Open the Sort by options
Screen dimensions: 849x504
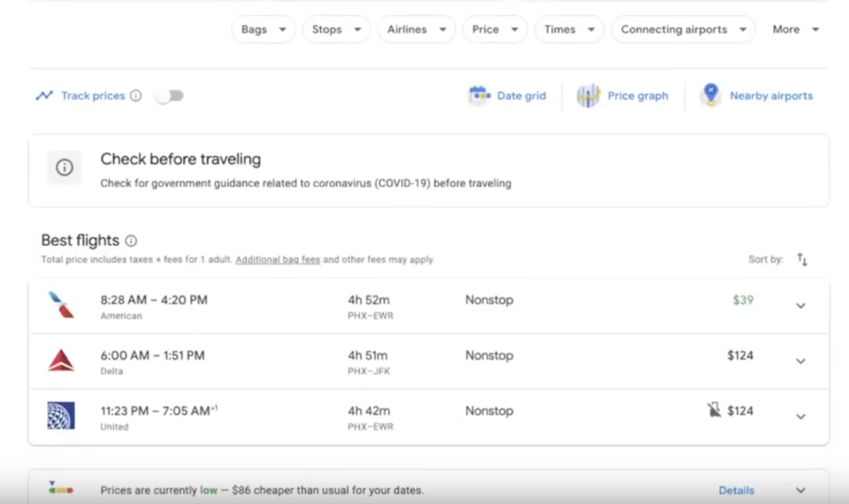click(x=801, y=259)
